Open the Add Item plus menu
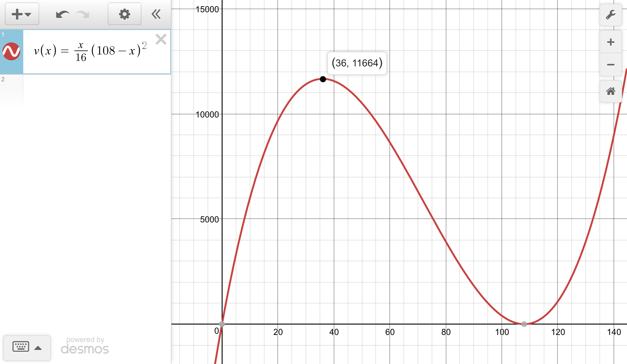This screenshot has height=364, width=627. [22, 14]
